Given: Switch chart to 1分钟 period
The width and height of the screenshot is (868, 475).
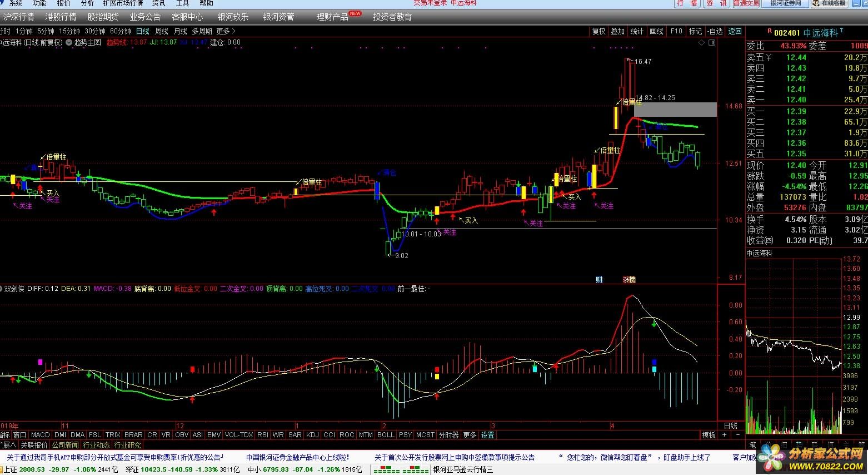Looking at the screenshot, I should [x=24, y=31].
